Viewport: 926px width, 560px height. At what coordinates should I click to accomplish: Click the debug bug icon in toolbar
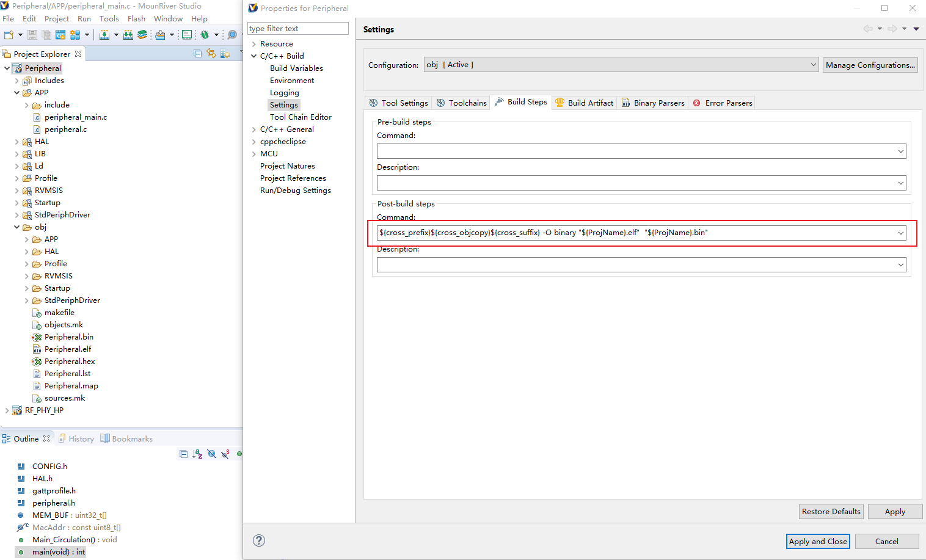[x=205, y=35]
